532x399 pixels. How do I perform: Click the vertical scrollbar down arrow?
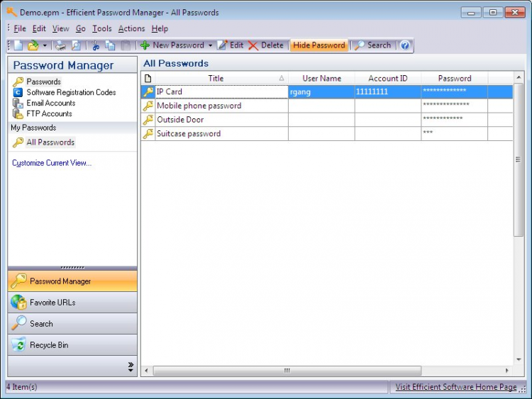coord(519,360)
